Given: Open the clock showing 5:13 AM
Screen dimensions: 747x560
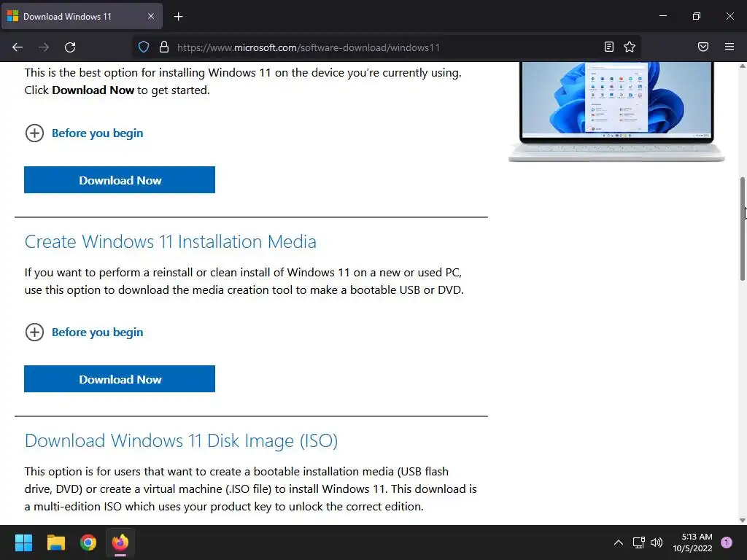Looking at the screenshot, I should point(693,542).
